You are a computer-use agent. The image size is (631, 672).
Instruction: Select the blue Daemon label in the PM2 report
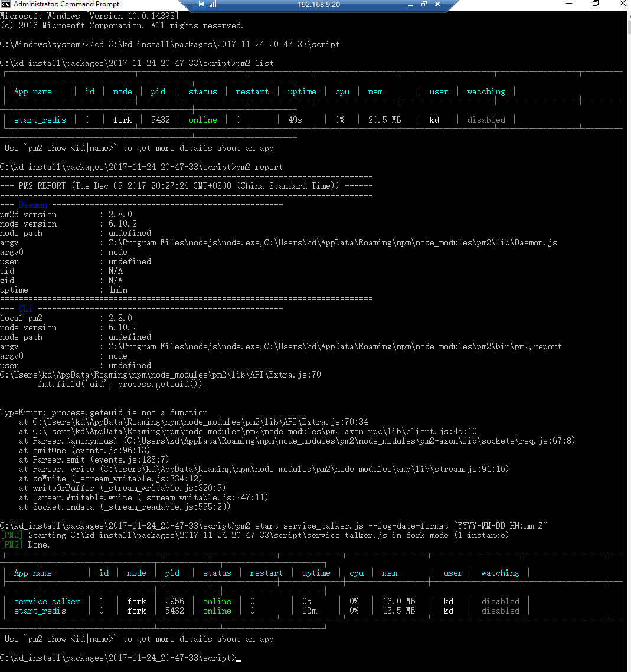(x=34, y=205)
